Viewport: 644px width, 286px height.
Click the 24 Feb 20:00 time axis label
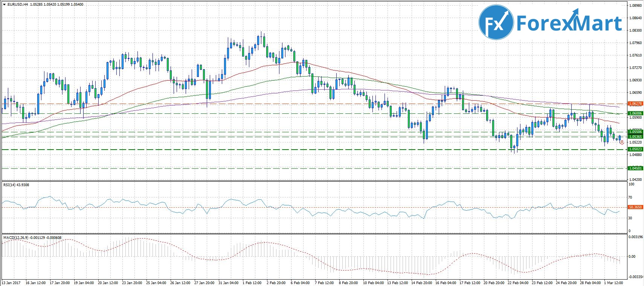tap(566, 283)
